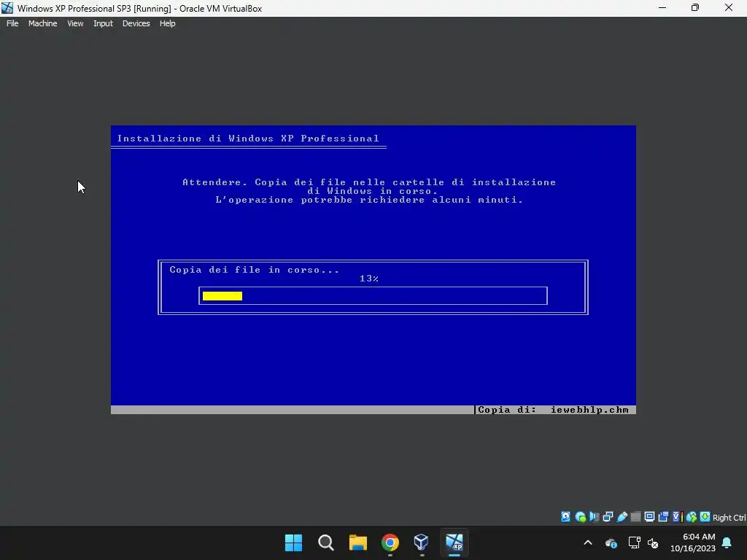Click the OneDrive tray icon
Viewport: 747px width, 560px height.
point(611,542)
